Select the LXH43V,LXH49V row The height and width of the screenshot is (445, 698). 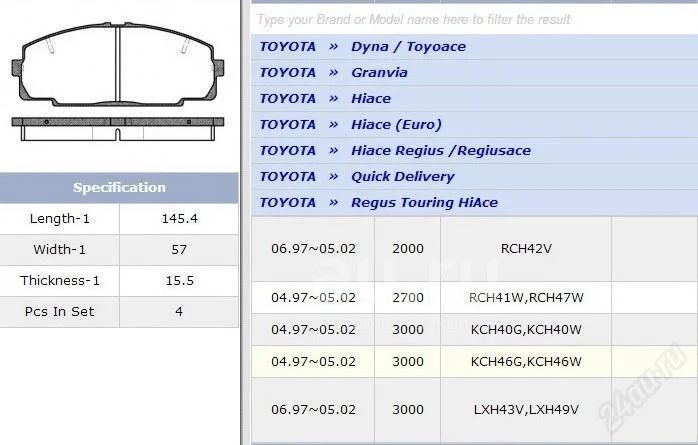pos(525,410)
